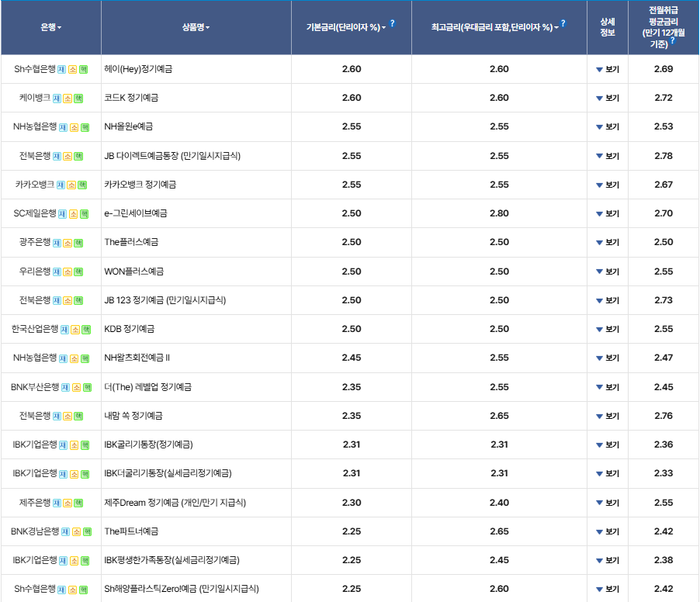Click product name Sh해양플라스틱Zero!예금 (만기일시지급식)

coord(182,589)
